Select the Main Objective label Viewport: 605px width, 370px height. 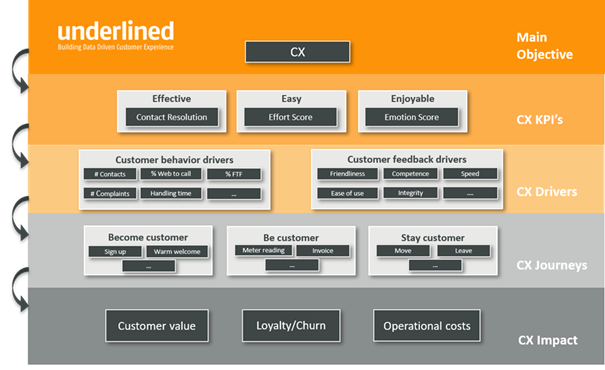pos(544,46)
